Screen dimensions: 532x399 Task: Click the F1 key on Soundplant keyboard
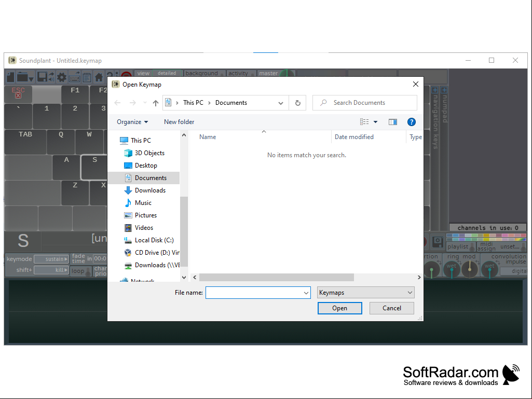tap(75, 94)
